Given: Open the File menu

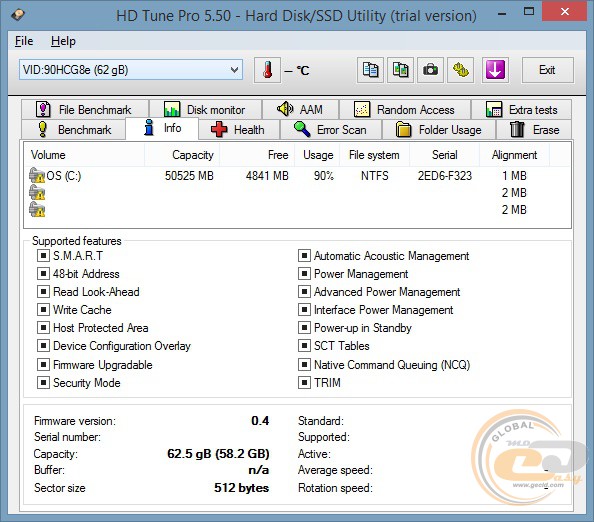Looking at the screenshot, I should tap(24, 41).
